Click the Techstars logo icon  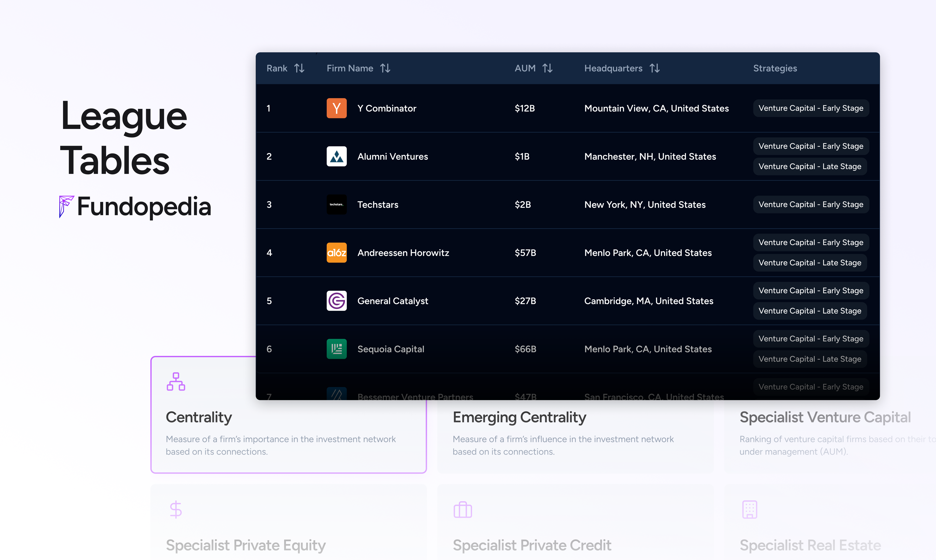(x=336, y=204)
